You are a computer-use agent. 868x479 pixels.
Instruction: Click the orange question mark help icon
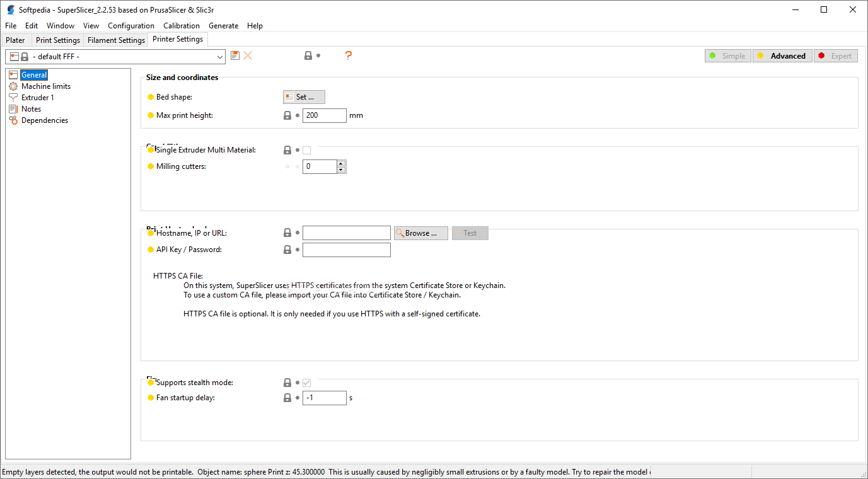pyautogui.click(x=348, y=55)
